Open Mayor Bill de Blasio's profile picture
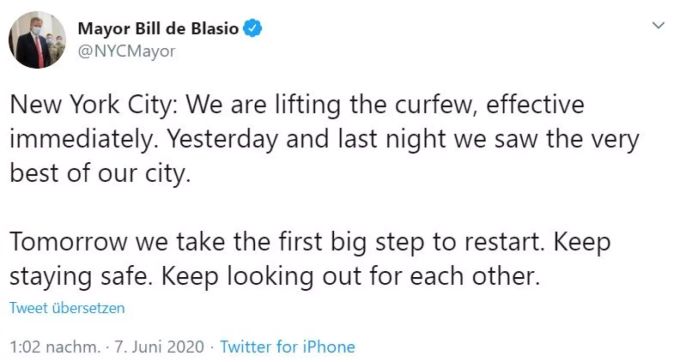The image size is (680, 362). (37, 40)
